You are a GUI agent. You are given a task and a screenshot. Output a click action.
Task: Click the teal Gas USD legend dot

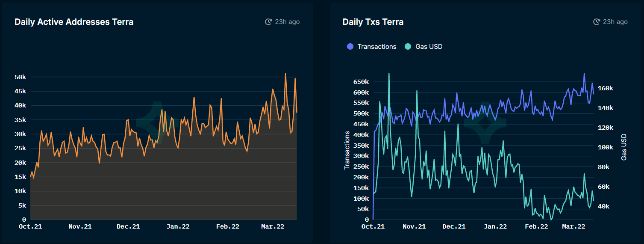[x=408, y=47]
